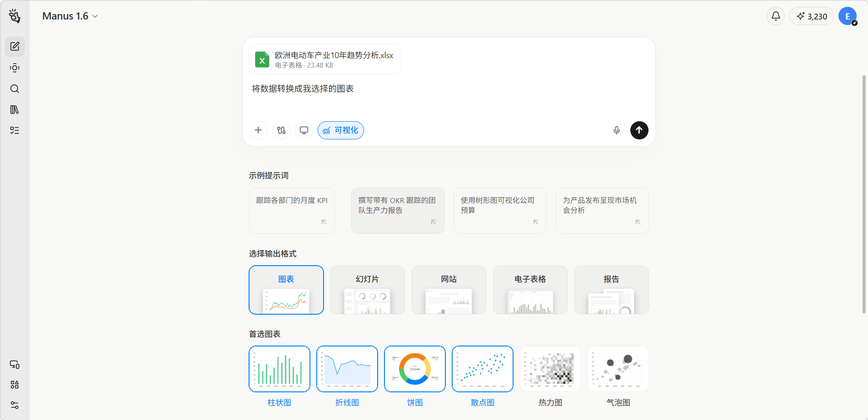Open the user avatar E account menu
868x420 pixels.
(847, 16)
